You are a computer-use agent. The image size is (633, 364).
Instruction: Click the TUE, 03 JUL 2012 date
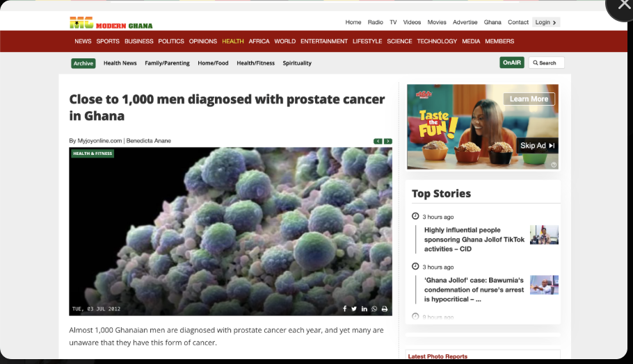(x=96, y=309)
